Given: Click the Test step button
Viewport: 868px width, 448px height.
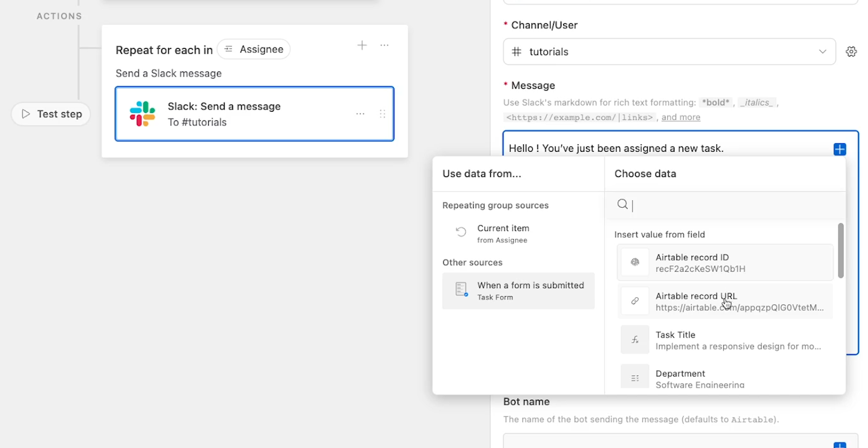Looking at the screenshot, I should (51, 114).
